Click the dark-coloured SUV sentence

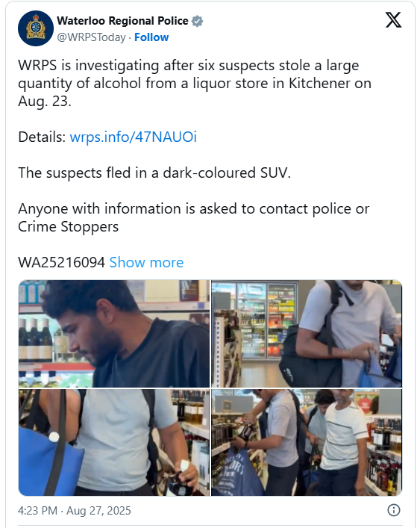click(154, 173)
